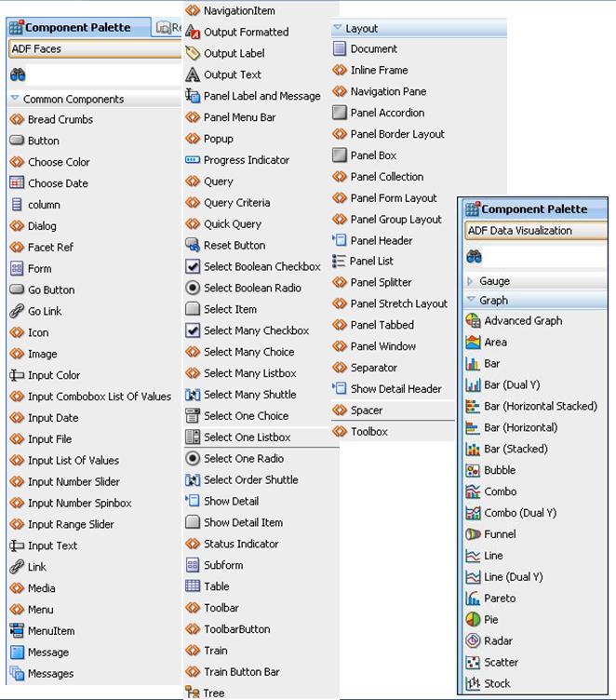Select the Pie graph icon

[473, 620]
